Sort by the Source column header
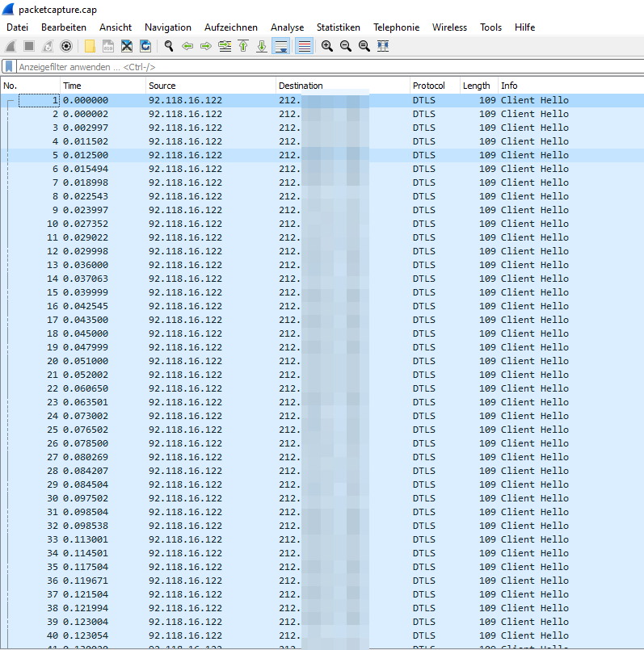The image size is (644, 650). tap(211, 86)
